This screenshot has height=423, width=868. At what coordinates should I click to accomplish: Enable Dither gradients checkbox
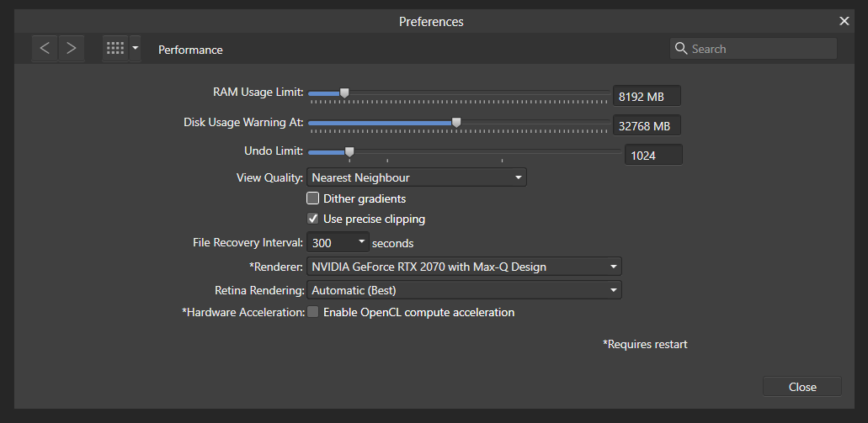(313, 198)
